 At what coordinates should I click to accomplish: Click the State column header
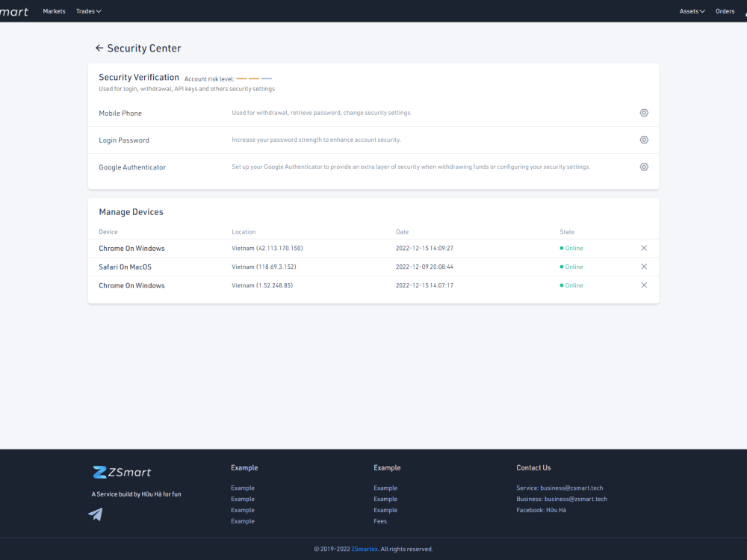[567, 232]
